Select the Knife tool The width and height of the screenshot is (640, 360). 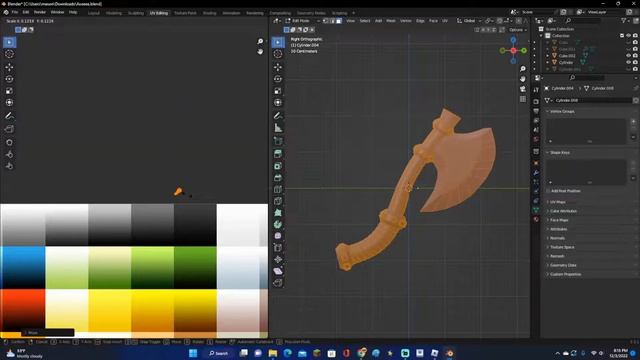click(x=278, y=201)
